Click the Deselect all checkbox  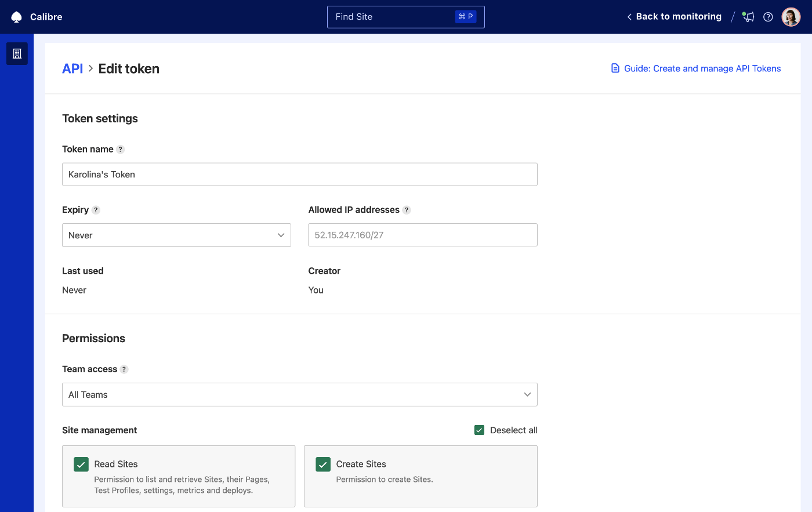point(479,430)
